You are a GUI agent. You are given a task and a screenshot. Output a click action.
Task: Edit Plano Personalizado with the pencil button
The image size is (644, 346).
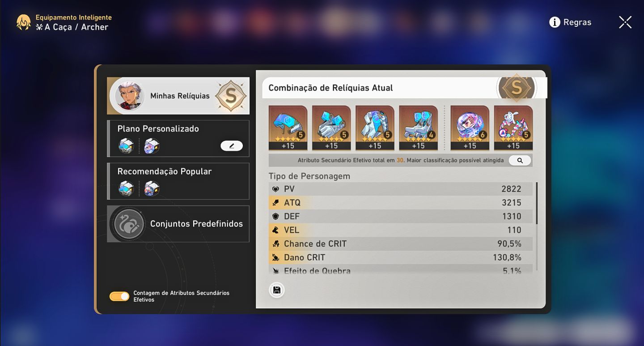tap(232, 146)
